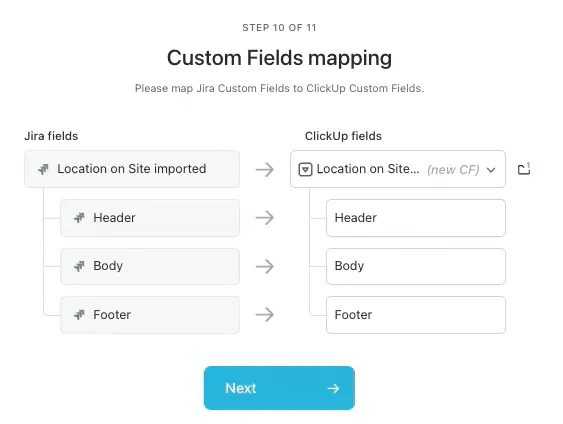
Task: Click the Jira icon next to Header
Action: click(79, 218)
